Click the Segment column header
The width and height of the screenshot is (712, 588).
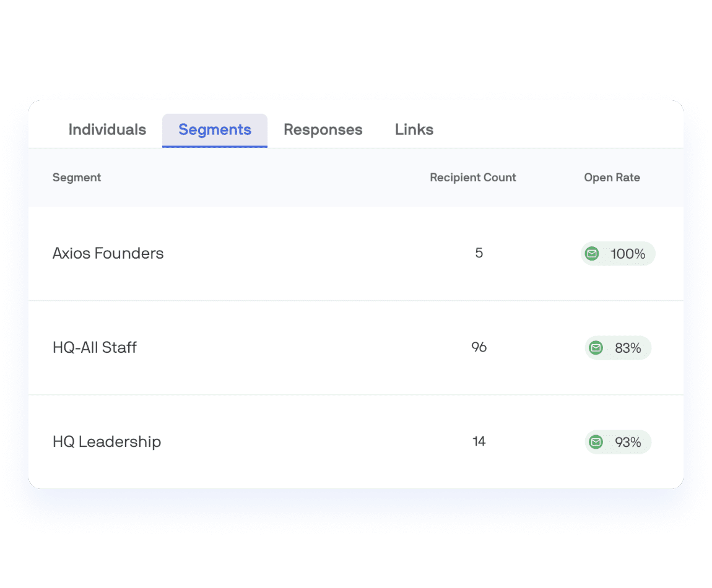pyautogui.click(x=77, y=178)
